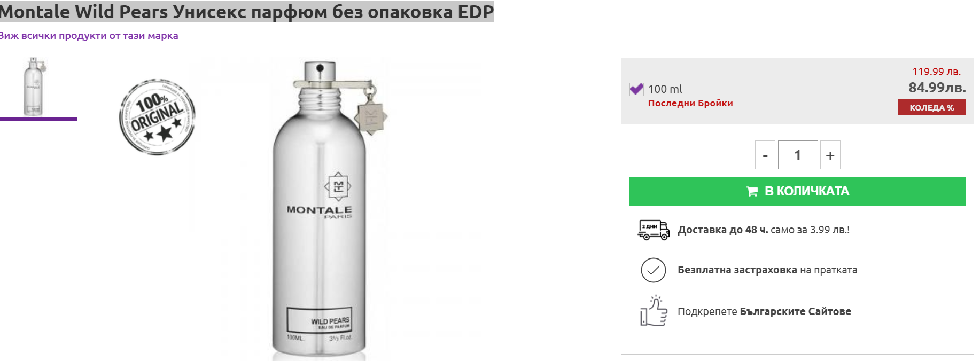Click the Последни Бройки label
Viewport: 980px width, 361px height.
pos(690,103)
